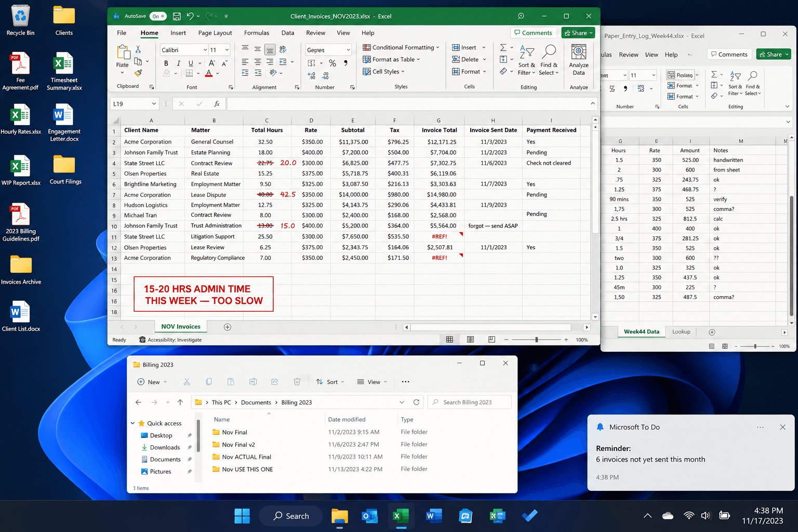798x532 pixels.
Task: Switch to Page Break Preview in the Client_Invoices status bar
Action: click(491, 340)
